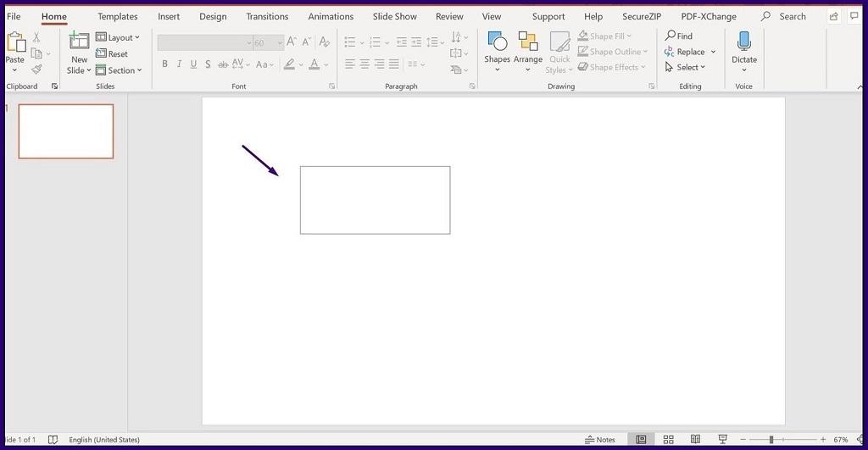Click the Copy icon in Clipboard

36,53
